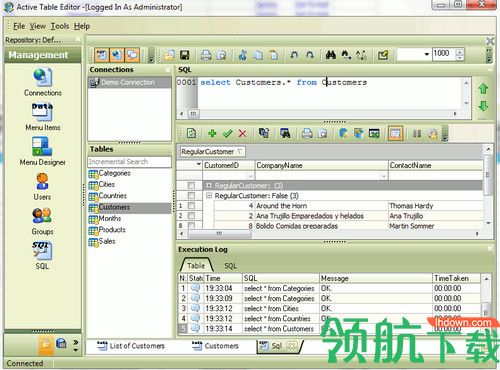Open the File menu

pos(19,26)
